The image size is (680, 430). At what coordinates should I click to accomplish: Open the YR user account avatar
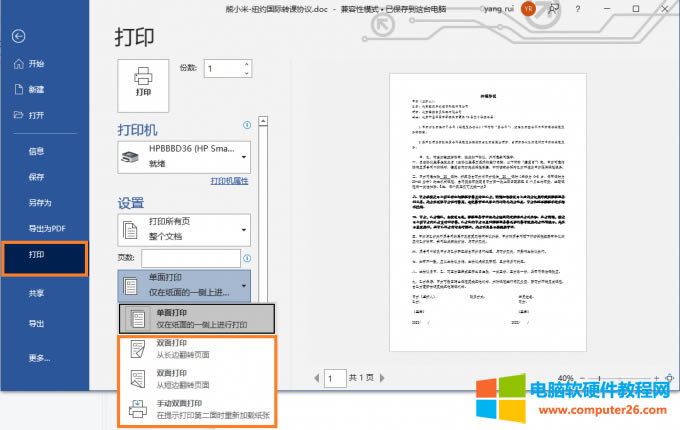pyautogui.click(x=529, y=9)
